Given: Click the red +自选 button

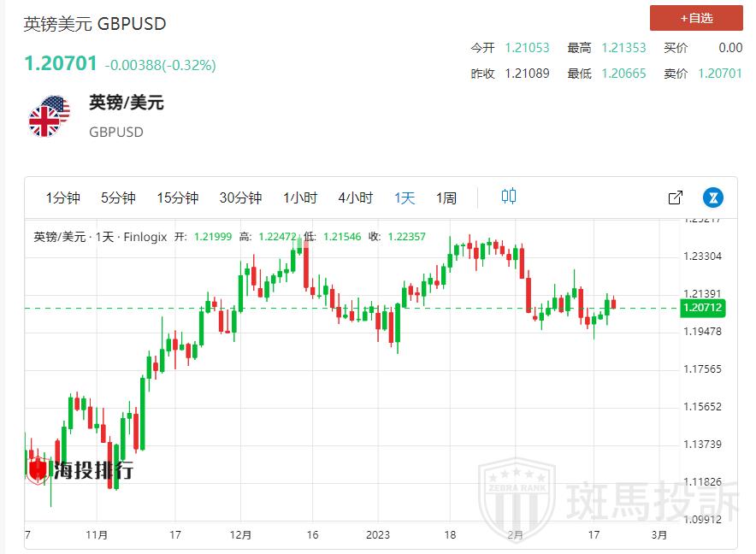Looking at the screenshot, I should click(696, 18).
